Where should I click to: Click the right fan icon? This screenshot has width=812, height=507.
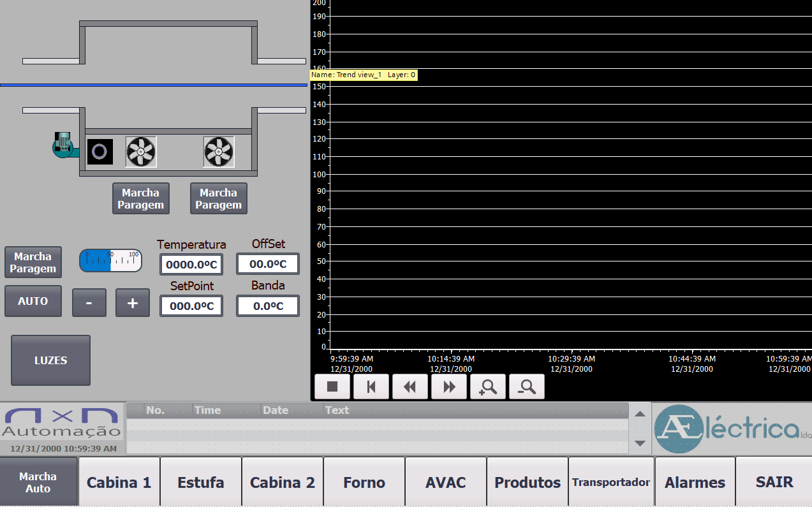pyautogui.click(x=219, y=152)
